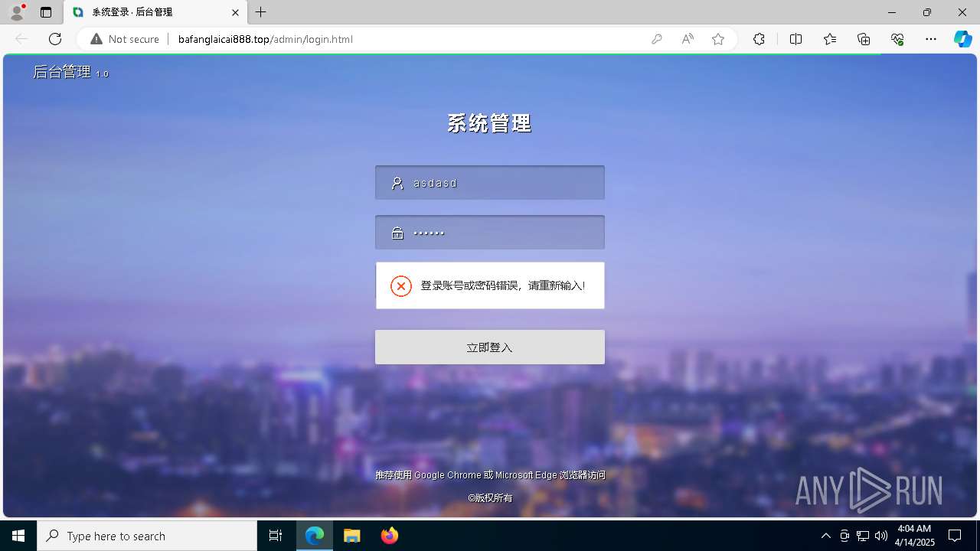
Task: Open Edge Settings and more menu
Action: 931,39
